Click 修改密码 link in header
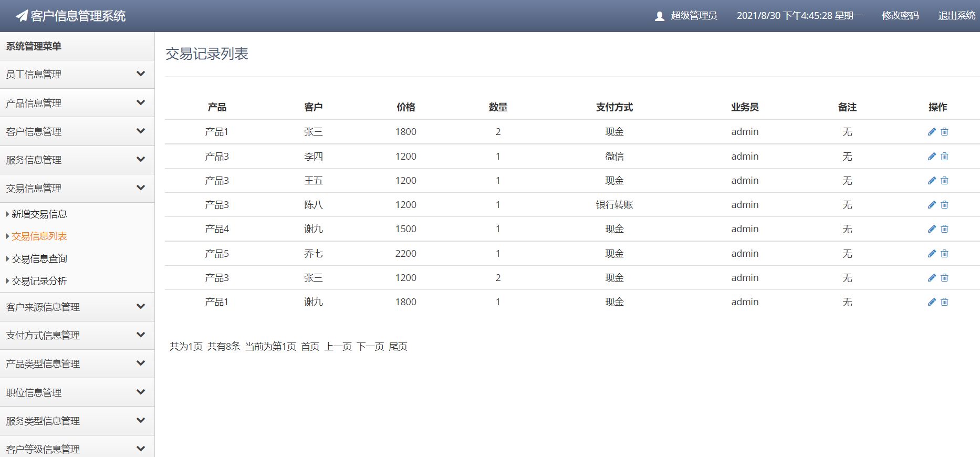The width and height of the screenshot is (980, 457). [900, 16]
